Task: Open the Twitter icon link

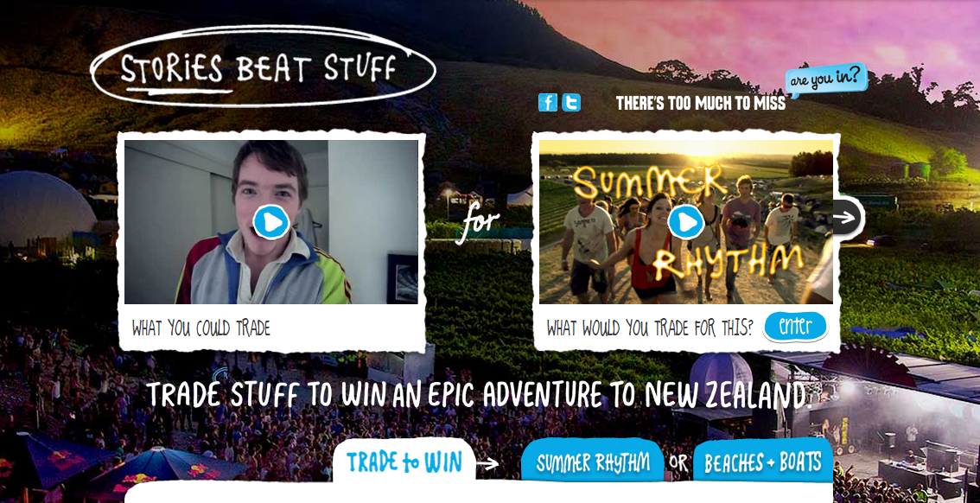Action: [x=571, y=103]
